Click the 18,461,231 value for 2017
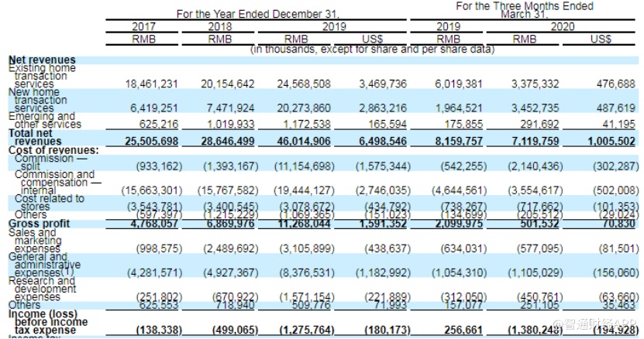 [152, 84]
